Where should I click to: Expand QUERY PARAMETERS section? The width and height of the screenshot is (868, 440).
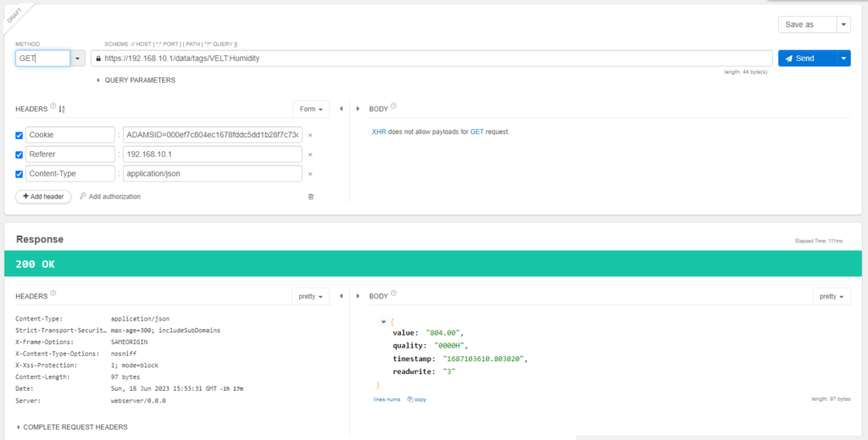pos(136,81)
